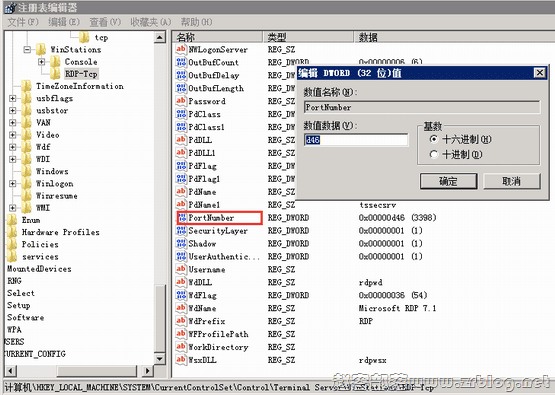Click the WdFlag DWORD icon

(x=181, y=295)
